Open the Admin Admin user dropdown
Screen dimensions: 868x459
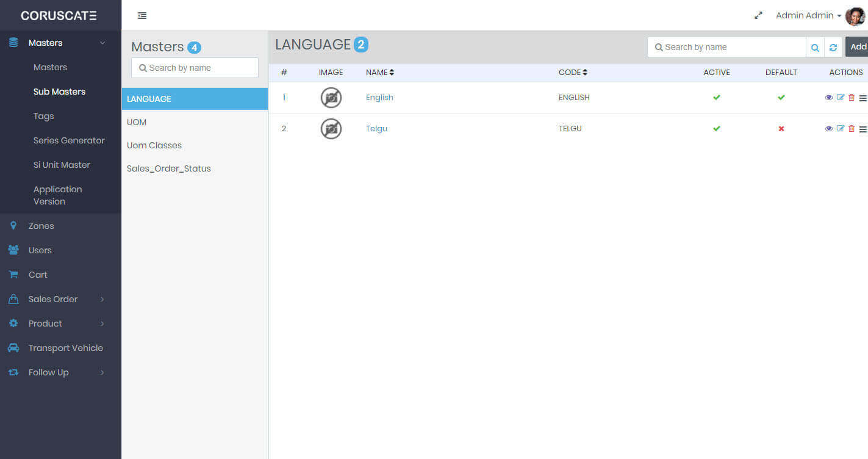808,15
